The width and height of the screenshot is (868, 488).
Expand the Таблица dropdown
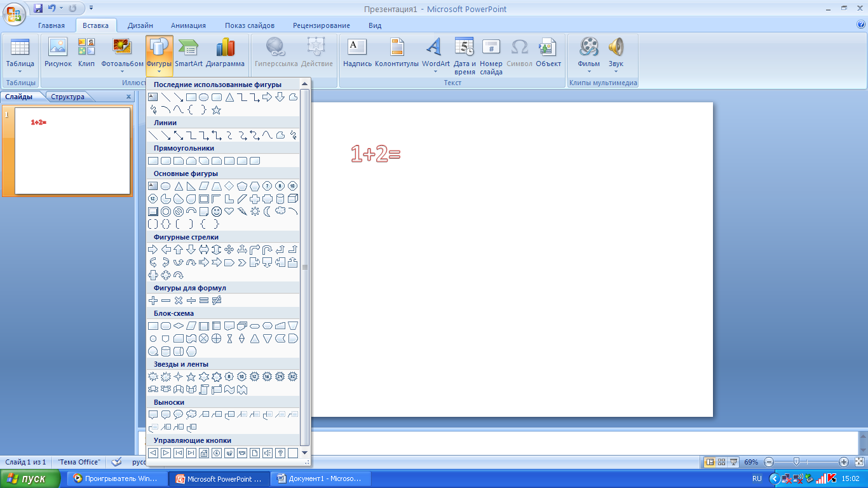pyautogui.click(x=20, y=71)
